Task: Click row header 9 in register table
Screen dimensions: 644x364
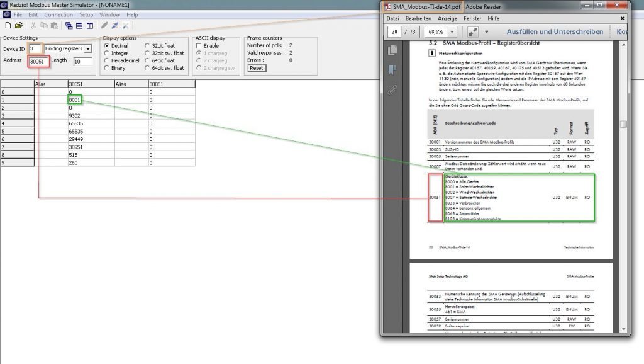Action: [x=17, y=162]
